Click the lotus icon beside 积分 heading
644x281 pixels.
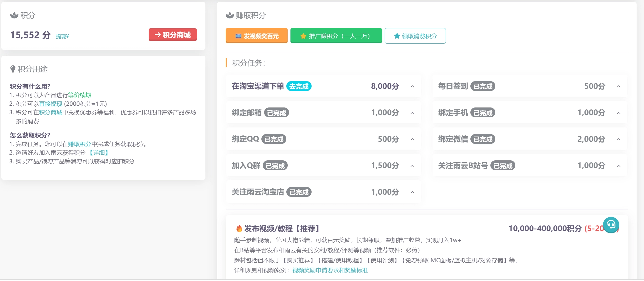[x=14, y=15]
